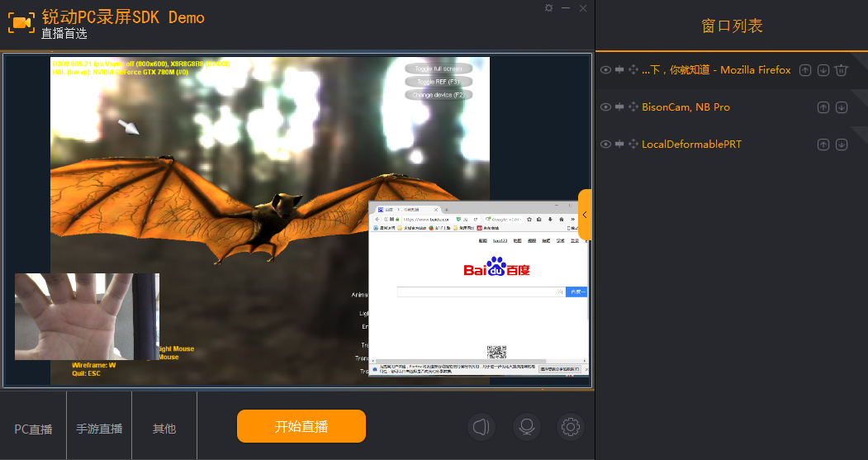This screenshot has height=460, width=868.
Task: Click the 开始直播 button
Action: click(301, 426)
